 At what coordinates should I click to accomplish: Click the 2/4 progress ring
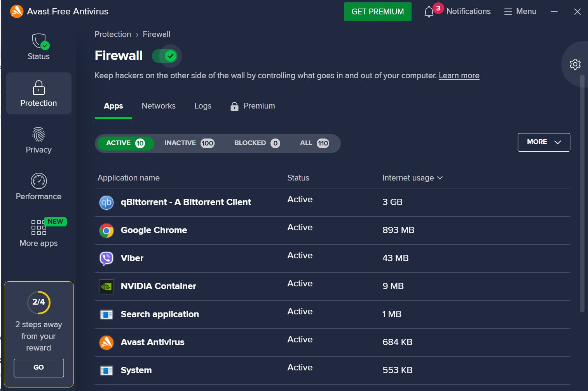tap(38, 302)
